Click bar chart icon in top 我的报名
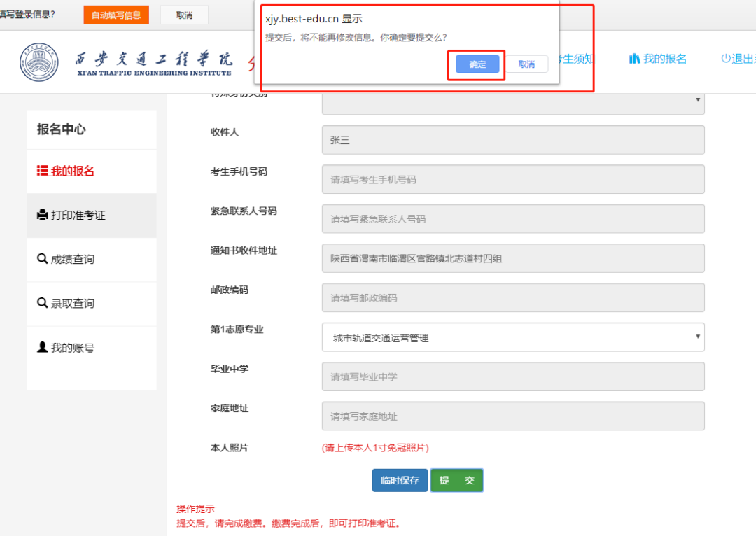 pyautogui.click(x=634, y=59)
